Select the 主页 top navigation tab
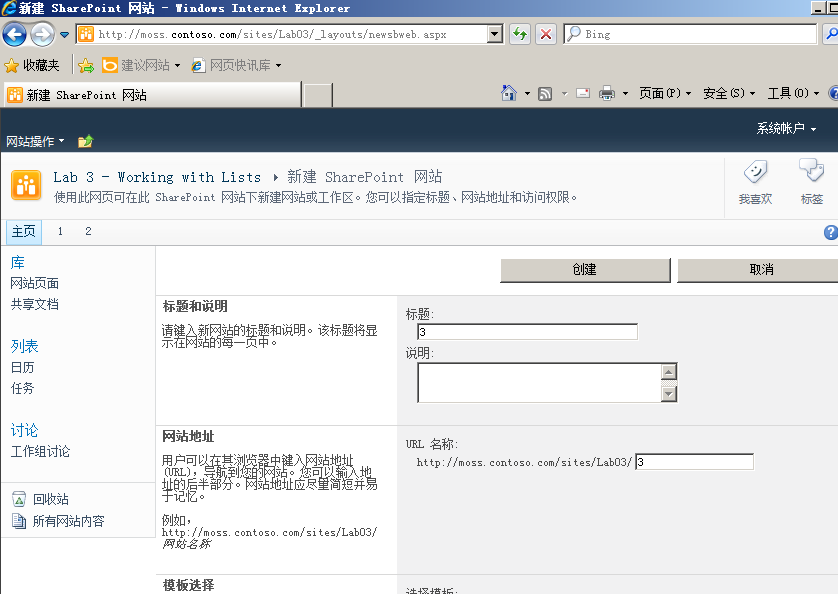 pos(24,232)
